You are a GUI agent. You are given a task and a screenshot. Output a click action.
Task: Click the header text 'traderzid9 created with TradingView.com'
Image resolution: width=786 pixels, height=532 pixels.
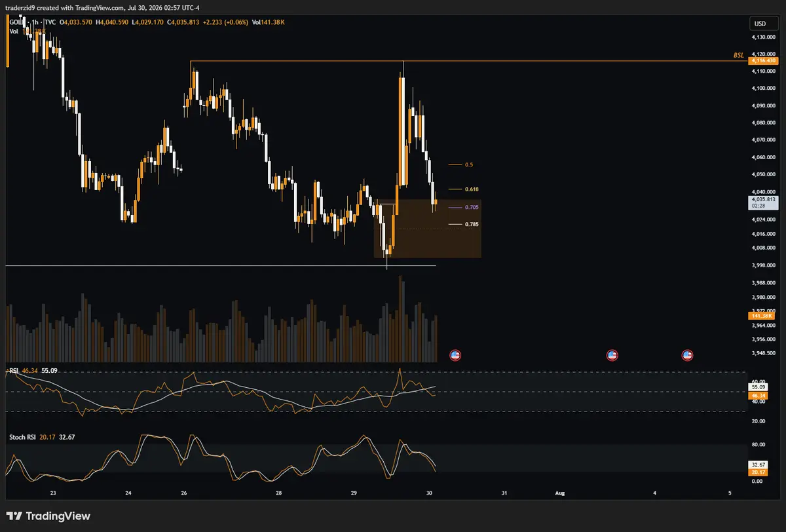pos(66,8)
